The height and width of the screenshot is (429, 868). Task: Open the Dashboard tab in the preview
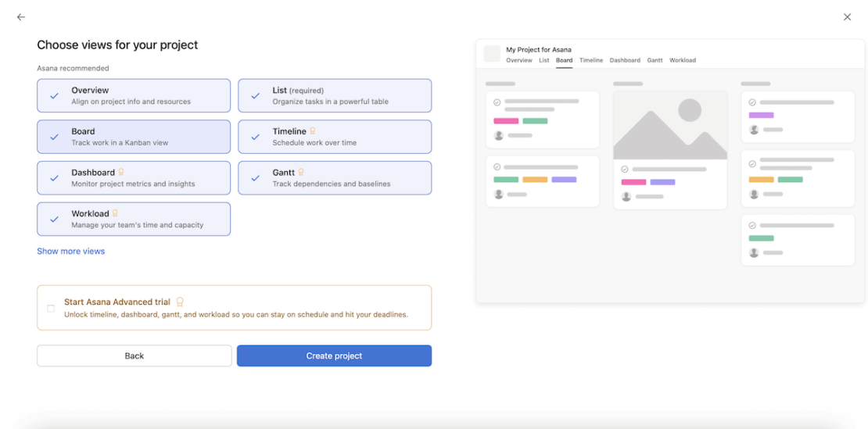(625, 60)
